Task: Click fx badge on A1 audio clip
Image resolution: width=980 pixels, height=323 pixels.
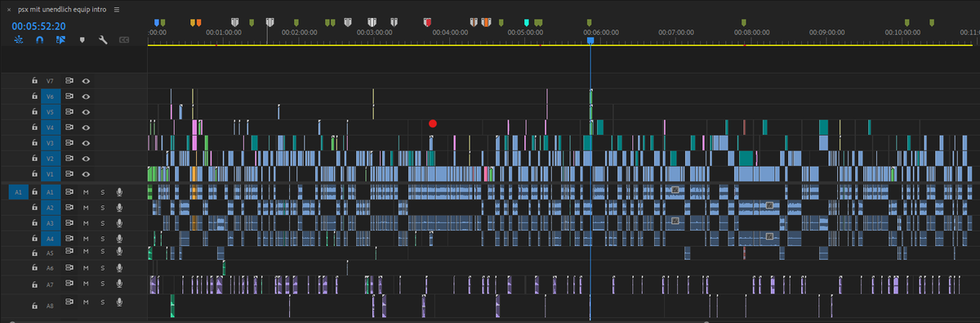Action: click(x=675, y=189)
